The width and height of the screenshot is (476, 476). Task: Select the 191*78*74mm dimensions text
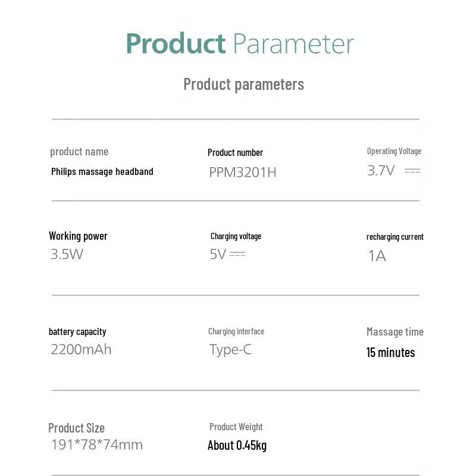point(97,444)
